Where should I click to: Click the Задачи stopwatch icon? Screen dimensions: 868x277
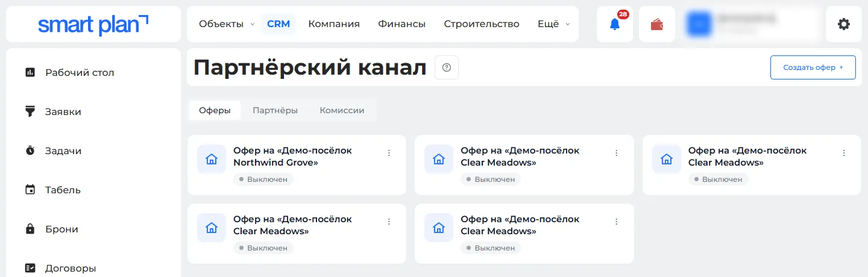pyautogui.click(x=30, y=151)
